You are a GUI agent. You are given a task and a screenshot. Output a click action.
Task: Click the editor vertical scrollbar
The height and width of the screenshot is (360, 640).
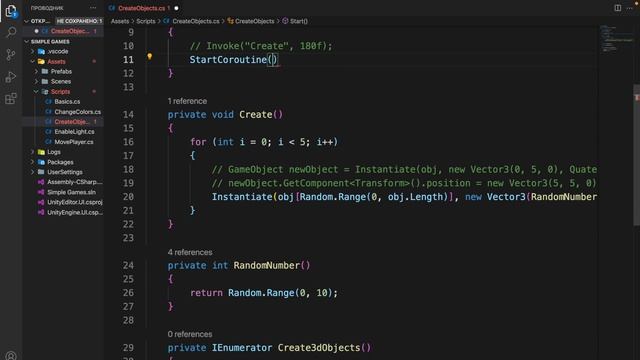coord(636,155)
